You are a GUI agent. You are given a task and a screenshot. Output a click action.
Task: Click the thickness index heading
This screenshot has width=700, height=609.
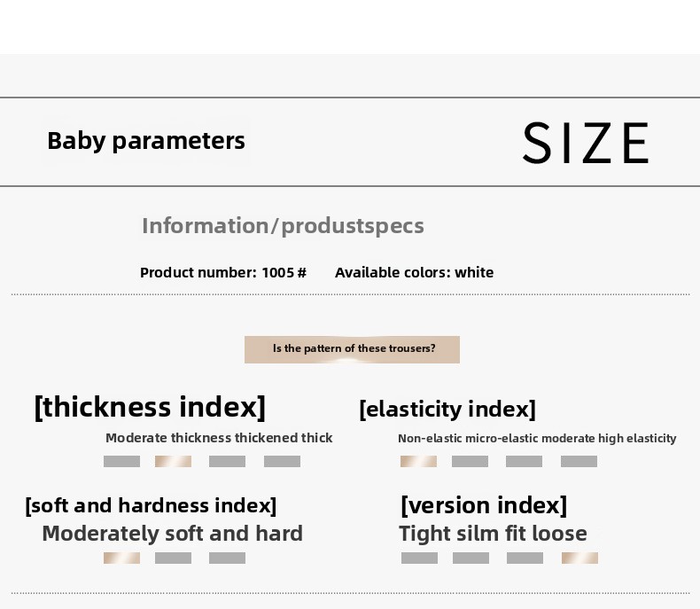click(x=150, y=407)
